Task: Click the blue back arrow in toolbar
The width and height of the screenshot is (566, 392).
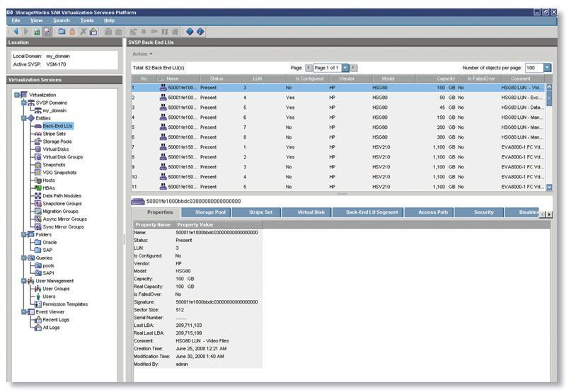Action: pyautogui.click(x=16, y=32)
